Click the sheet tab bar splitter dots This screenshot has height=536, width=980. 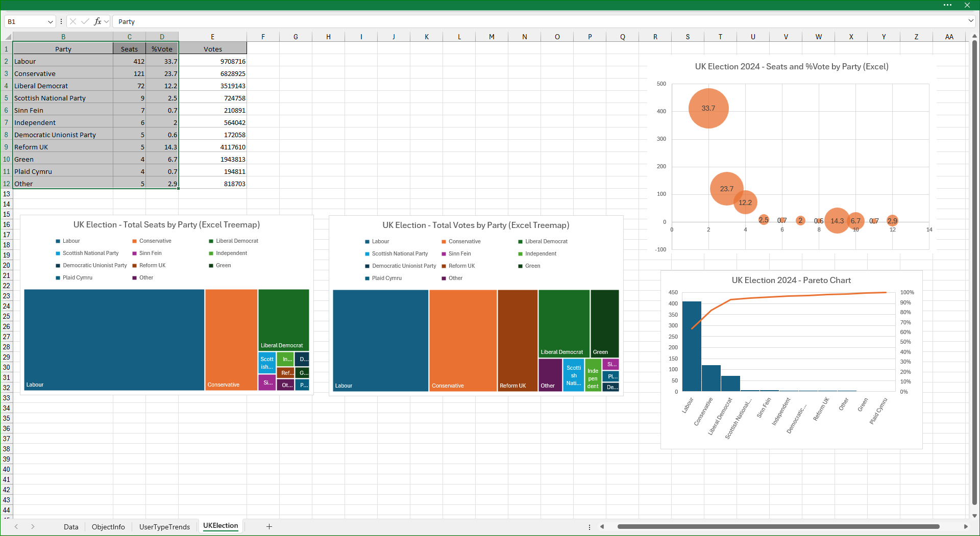(590, 527)
